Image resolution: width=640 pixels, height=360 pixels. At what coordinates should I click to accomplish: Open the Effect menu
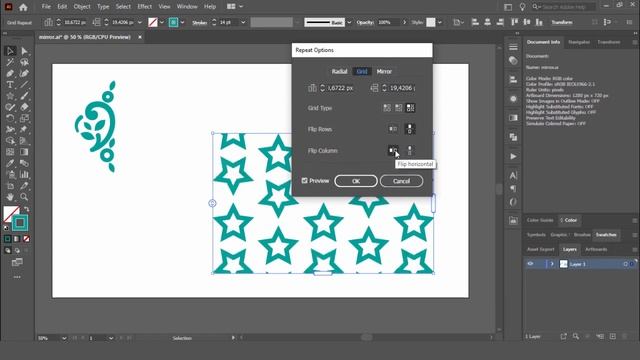144,7
